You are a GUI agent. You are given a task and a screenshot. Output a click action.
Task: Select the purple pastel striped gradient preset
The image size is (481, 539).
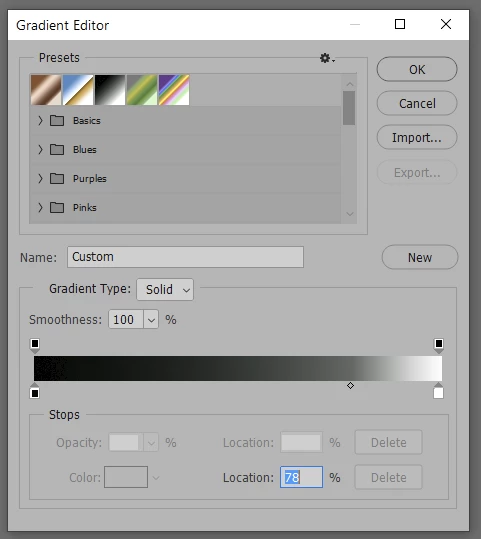click(x=174, y=90)
